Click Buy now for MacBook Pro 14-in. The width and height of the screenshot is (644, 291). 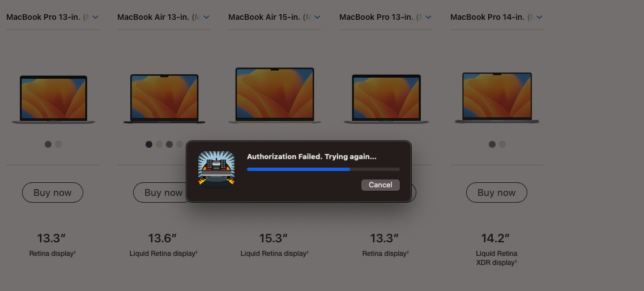coord(497,192)
